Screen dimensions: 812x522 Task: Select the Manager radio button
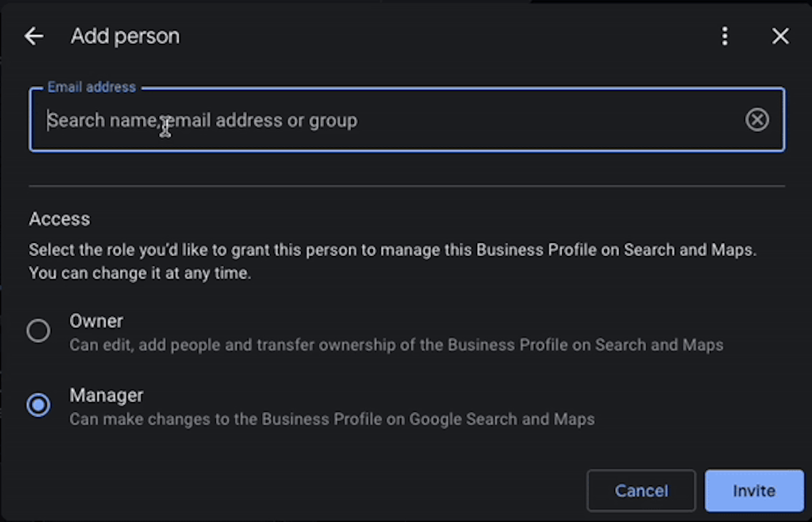38,405
